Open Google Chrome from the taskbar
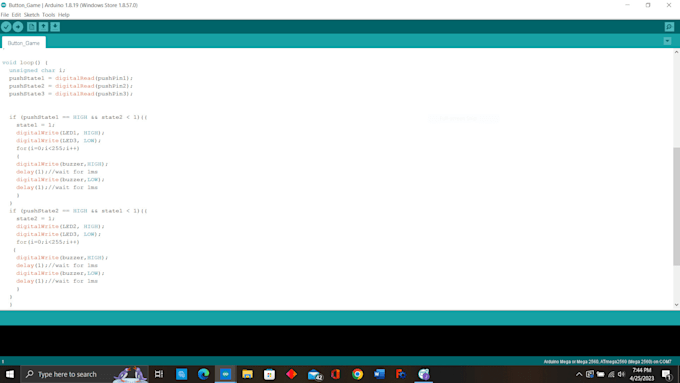The image size is (680, 383). pos(357,374)
